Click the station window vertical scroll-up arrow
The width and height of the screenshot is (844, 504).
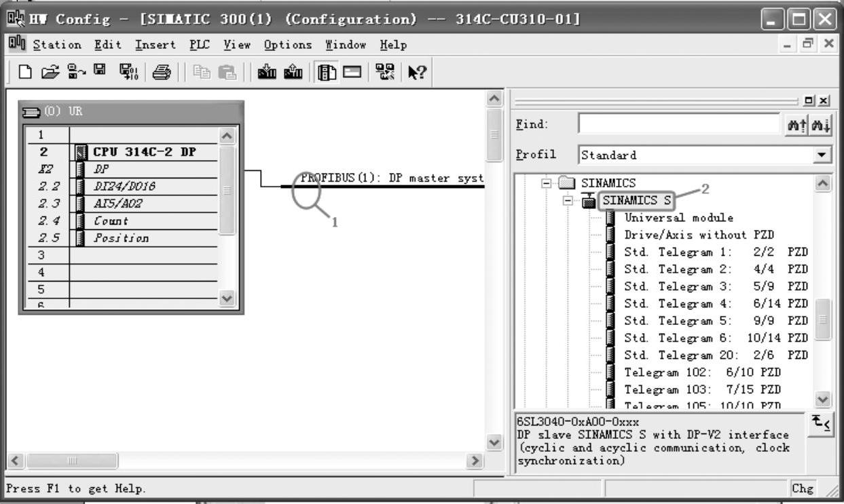pyautogui.click(x=496, y=100)
